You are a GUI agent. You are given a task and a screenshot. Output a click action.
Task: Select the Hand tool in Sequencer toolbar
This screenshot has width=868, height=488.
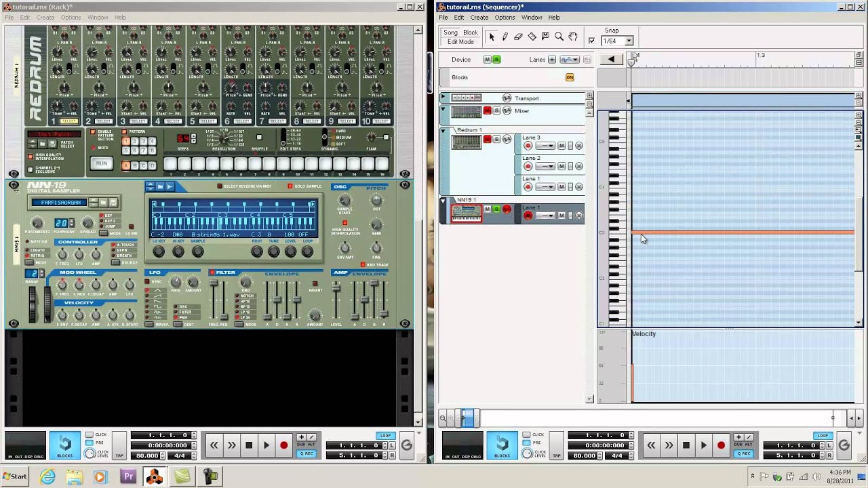pyautogui.click(x=573, y=37)
